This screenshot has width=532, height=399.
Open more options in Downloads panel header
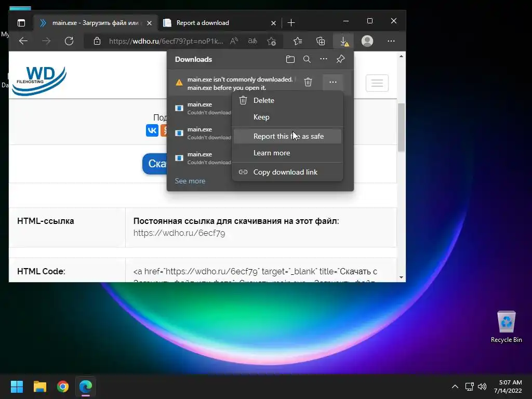pyautogui.click(x=324, y=59)
